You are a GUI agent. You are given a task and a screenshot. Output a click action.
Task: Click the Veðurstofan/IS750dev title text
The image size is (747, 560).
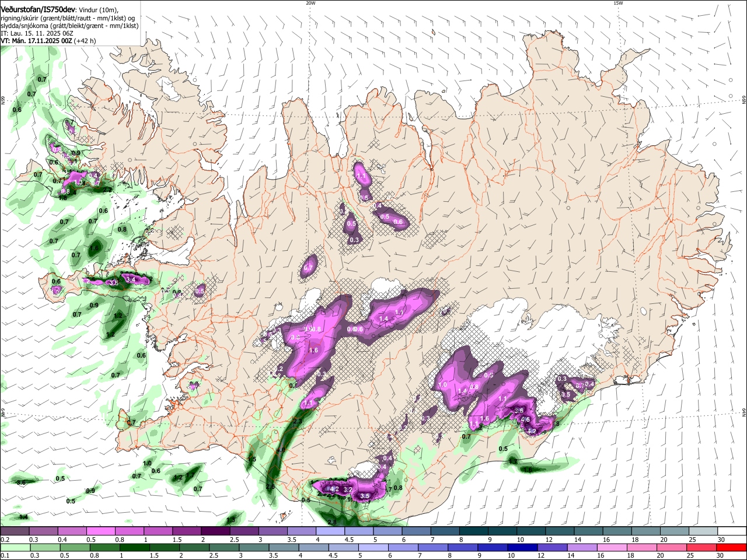tap(38, 9)
